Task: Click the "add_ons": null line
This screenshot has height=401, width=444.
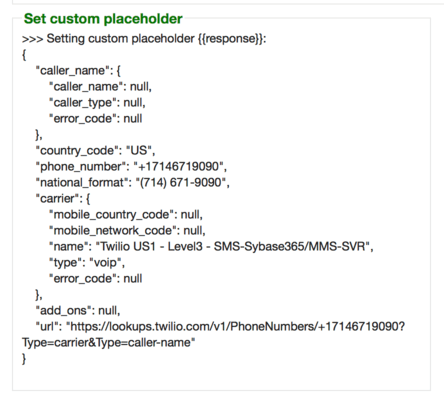Action: 78,311
